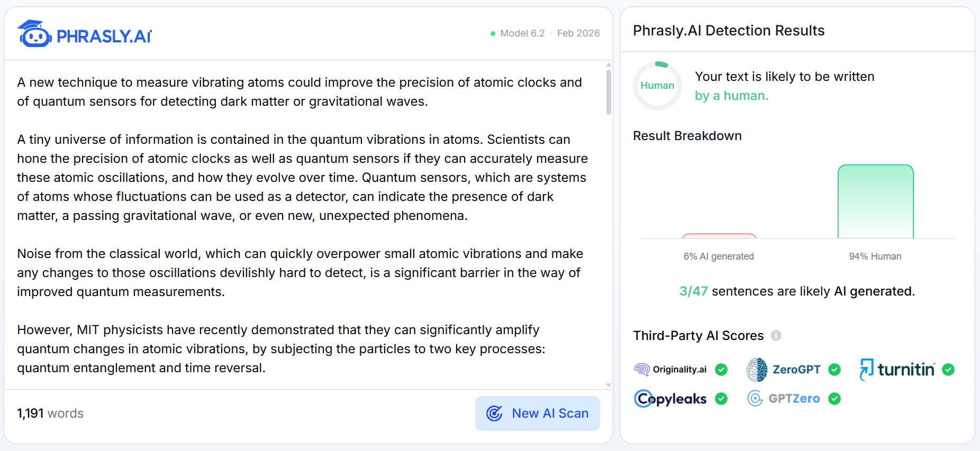Click the green checkmark next to Originality.ai

click(x=721, y=370)
